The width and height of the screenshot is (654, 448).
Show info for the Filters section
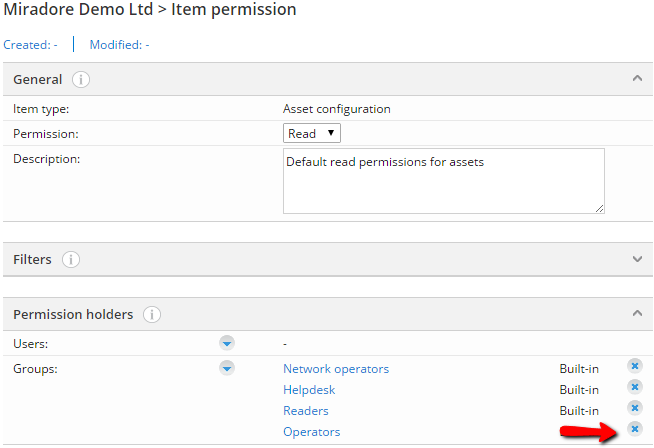pos(70,259)
